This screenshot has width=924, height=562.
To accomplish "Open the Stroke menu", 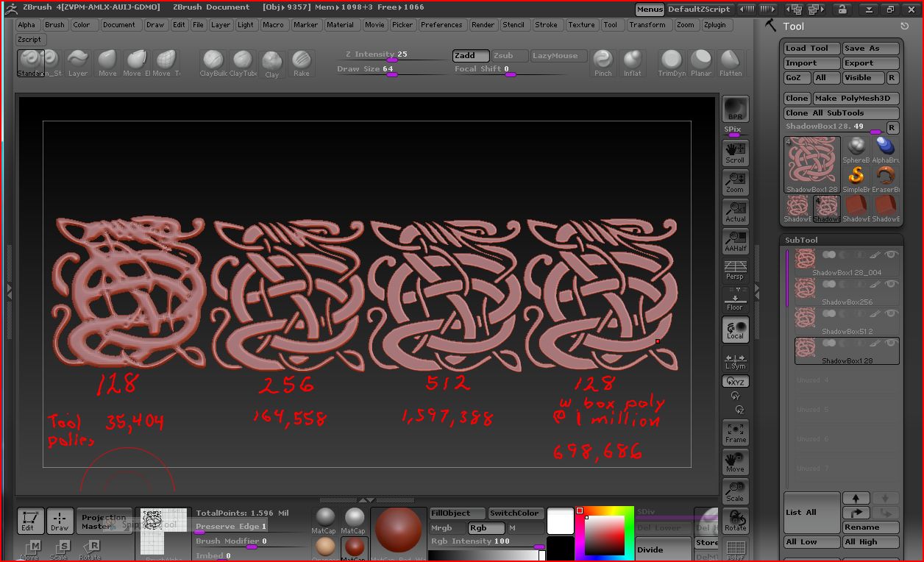I will click(x=546, y=24).
